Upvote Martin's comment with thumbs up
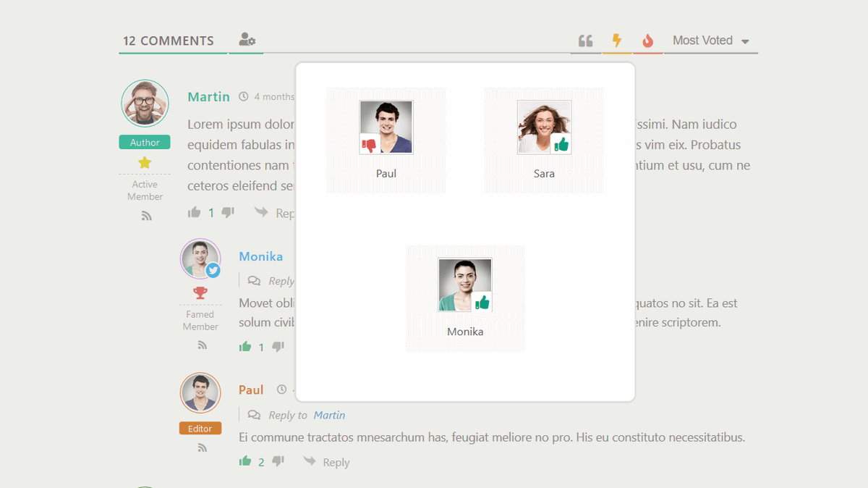Image resolution: width=868 pixels, height=488 pixels. 194,212
